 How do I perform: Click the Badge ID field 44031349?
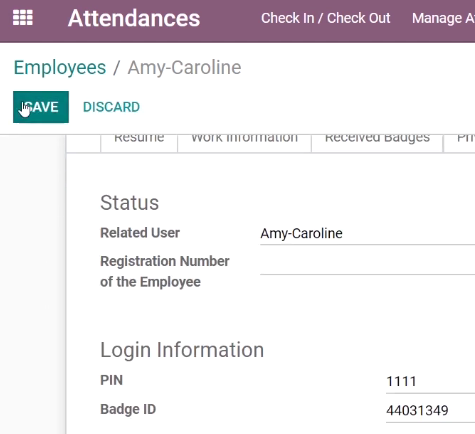click(x=430, y=410)
